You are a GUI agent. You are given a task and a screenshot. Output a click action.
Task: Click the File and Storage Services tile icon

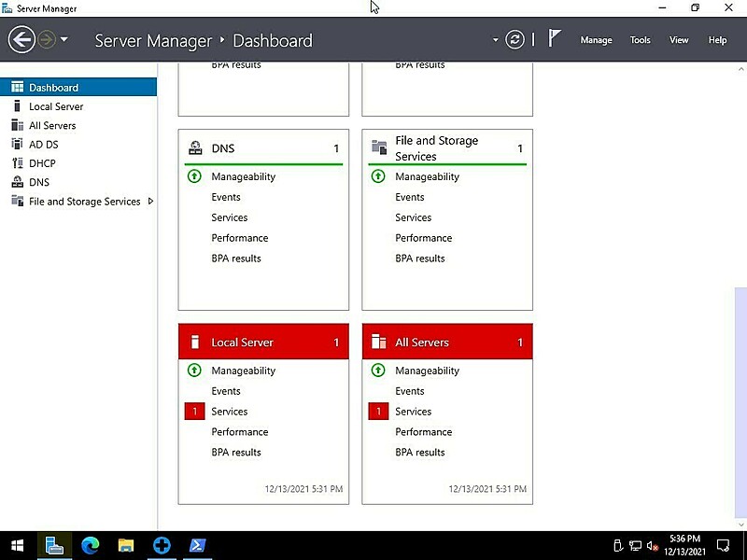(x=379, y=147)
